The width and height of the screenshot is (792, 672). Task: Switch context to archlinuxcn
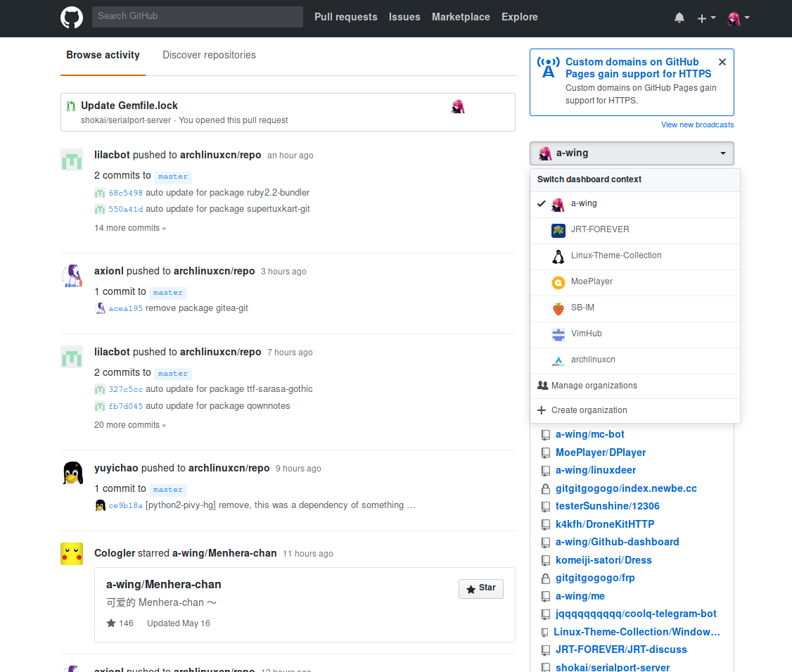coord(635,360)
